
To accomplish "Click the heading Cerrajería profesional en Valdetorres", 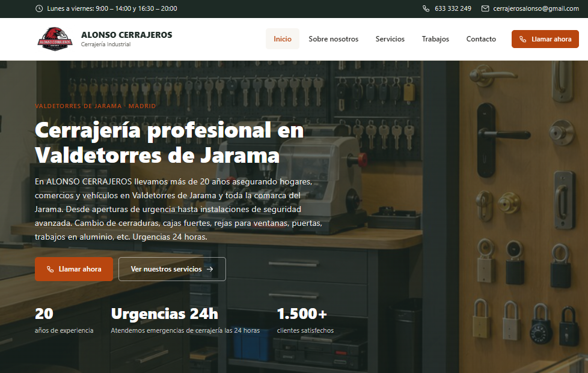I will [169, 143].
